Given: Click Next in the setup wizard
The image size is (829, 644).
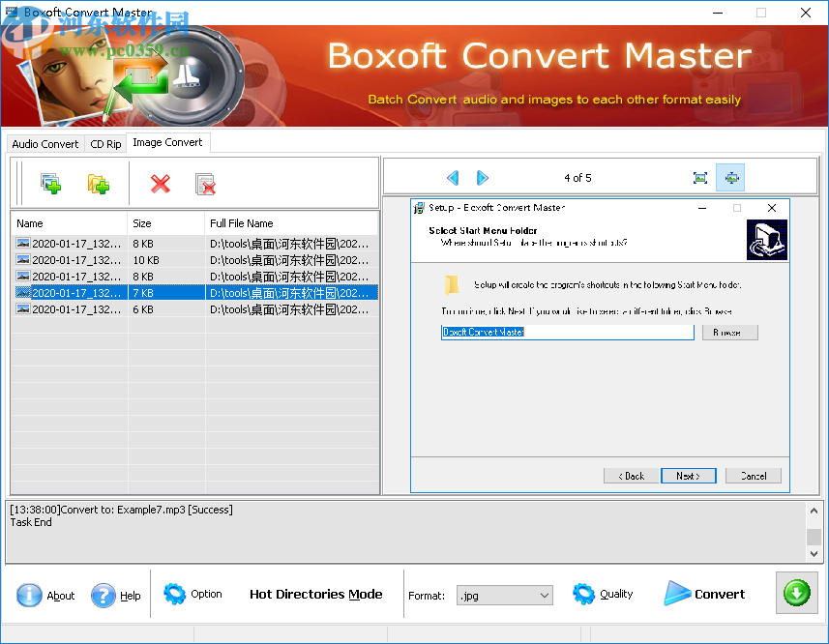Looking at the screenshot, I should 688,475.
